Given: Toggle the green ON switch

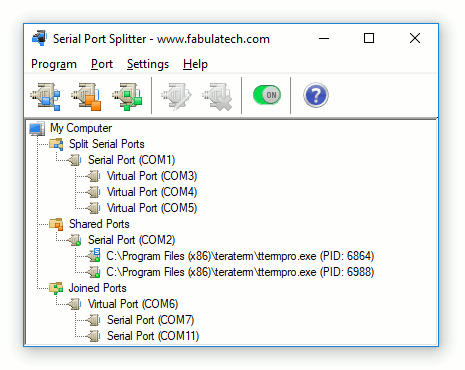Looking at the screenshot, I should [x=267, y=95].
